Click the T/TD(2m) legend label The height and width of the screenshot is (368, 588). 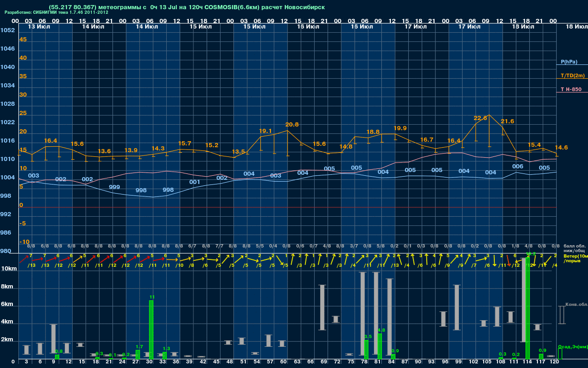pos(572,75)
